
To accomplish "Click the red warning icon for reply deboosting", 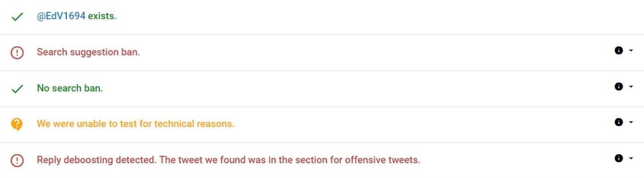I will (17, 160).
